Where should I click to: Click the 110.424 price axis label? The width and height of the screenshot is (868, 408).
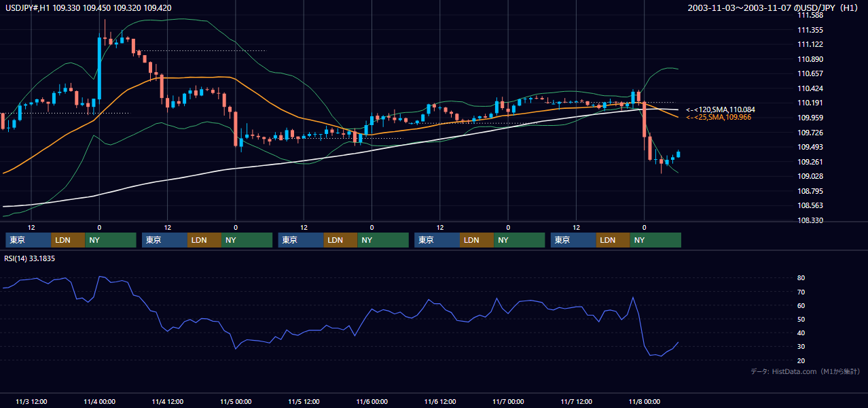[810, 88]
